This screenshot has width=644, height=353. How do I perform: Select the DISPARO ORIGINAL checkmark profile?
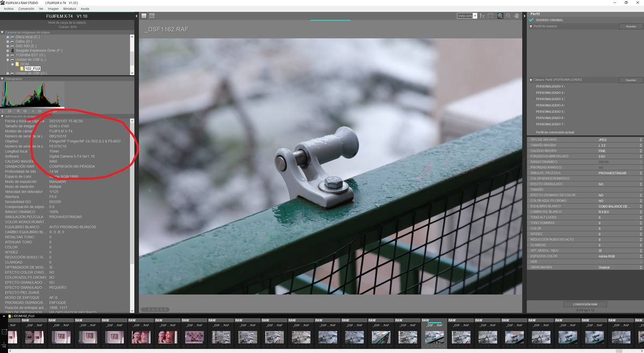click(531, 20)
